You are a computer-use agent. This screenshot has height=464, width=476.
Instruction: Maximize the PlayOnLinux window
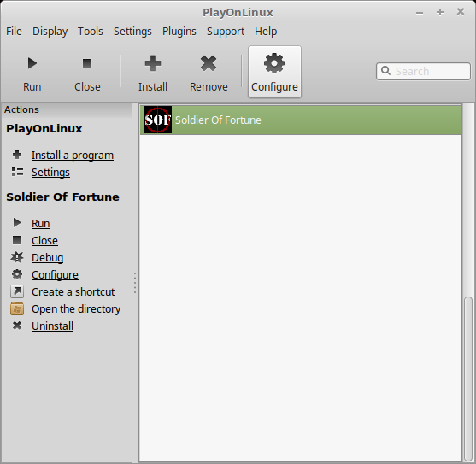pyautogui.click(x=440, y=12)
